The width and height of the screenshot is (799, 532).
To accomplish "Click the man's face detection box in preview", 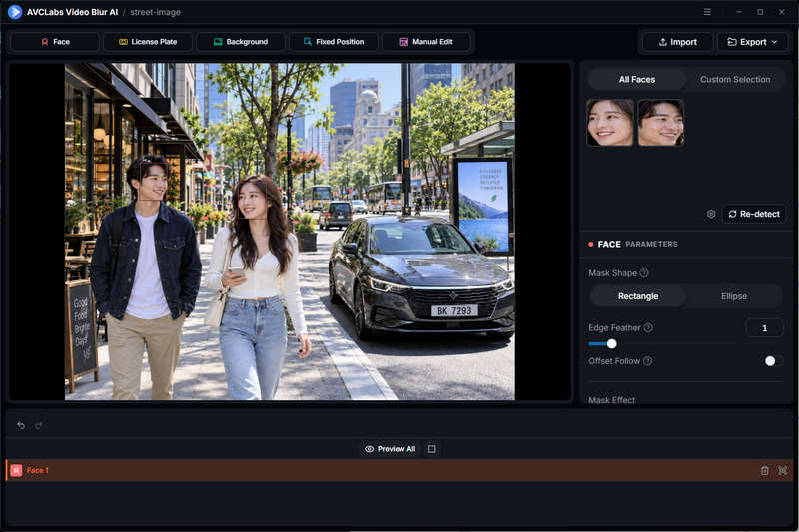I will coord(153,181).
